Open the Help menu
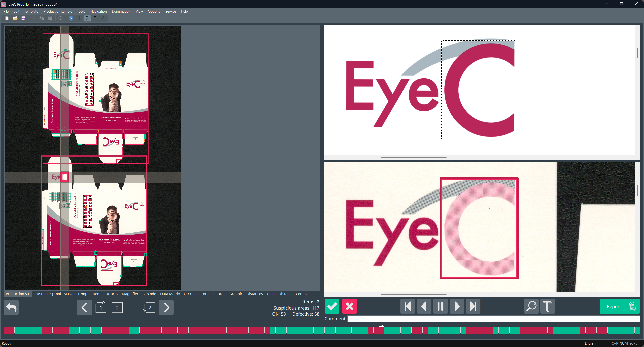This screenshot has height=347, width=644. click(x=184, y=11)
